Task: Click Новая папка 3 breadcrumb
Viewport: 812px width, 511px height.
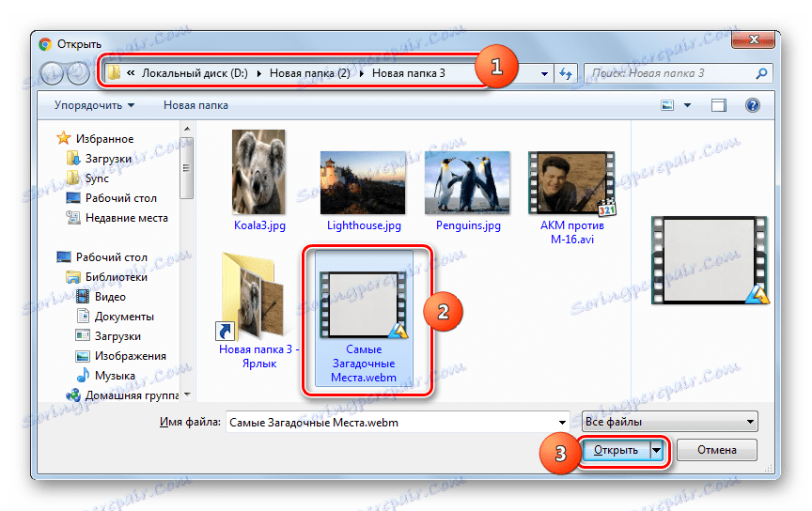Action: point(409,73)
